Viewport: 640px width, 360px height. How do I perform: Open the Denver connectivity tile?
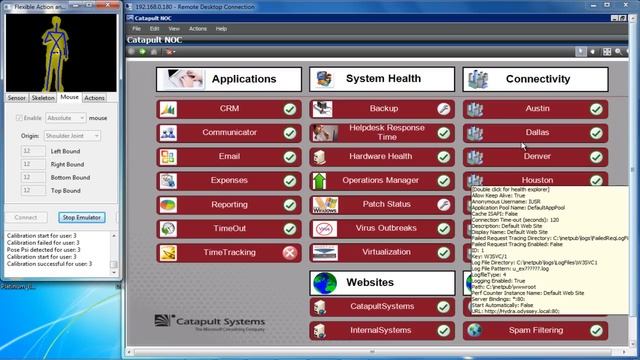pyautogui.click(x=536, y=157)
